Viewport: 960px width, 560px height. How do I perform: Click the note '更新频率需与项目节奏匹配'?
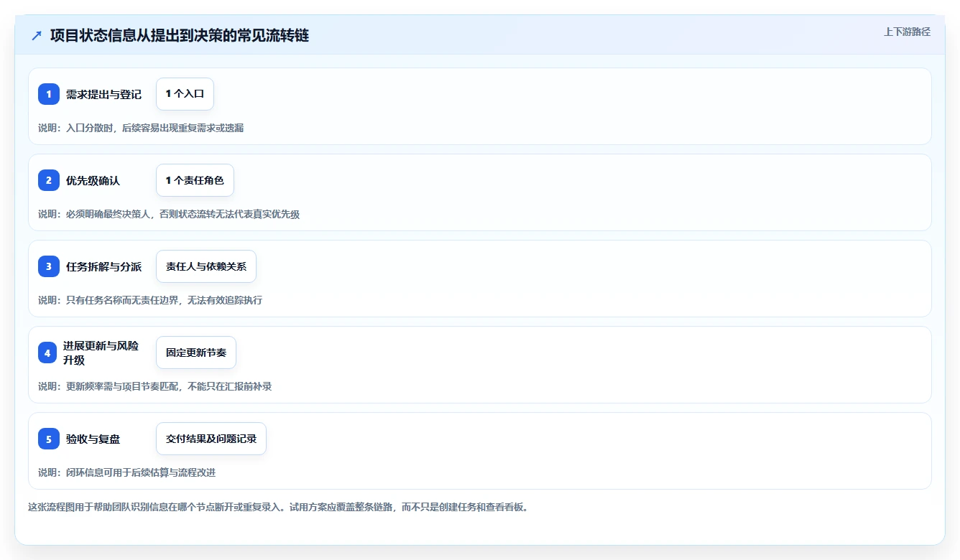[x=154, y=386]
